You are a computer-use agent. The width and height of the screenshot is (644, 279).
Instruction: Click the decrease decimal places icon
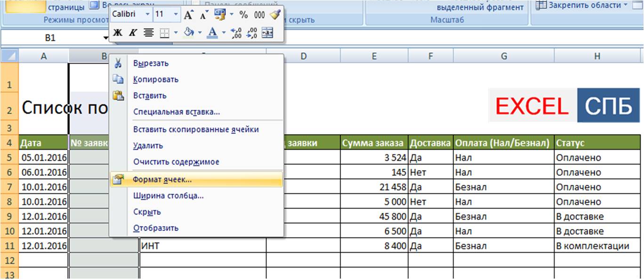pos(252,33)
